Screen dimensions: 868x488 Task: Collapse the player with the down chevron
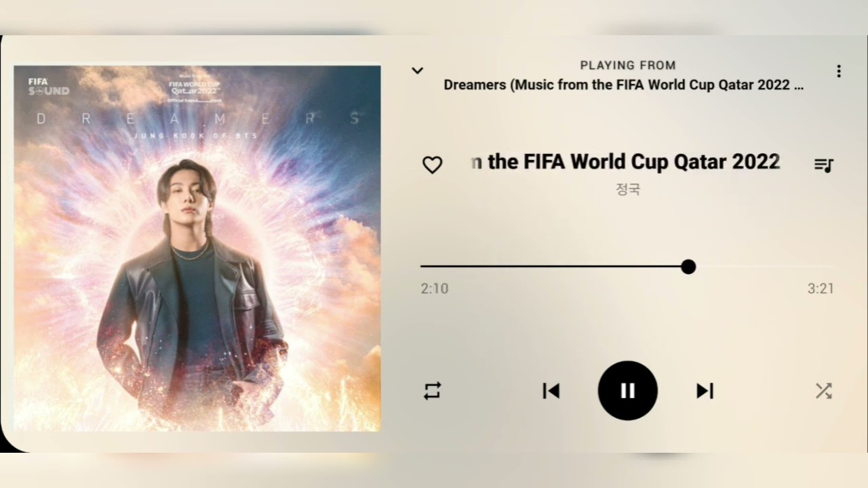click(x=418, y=70)
